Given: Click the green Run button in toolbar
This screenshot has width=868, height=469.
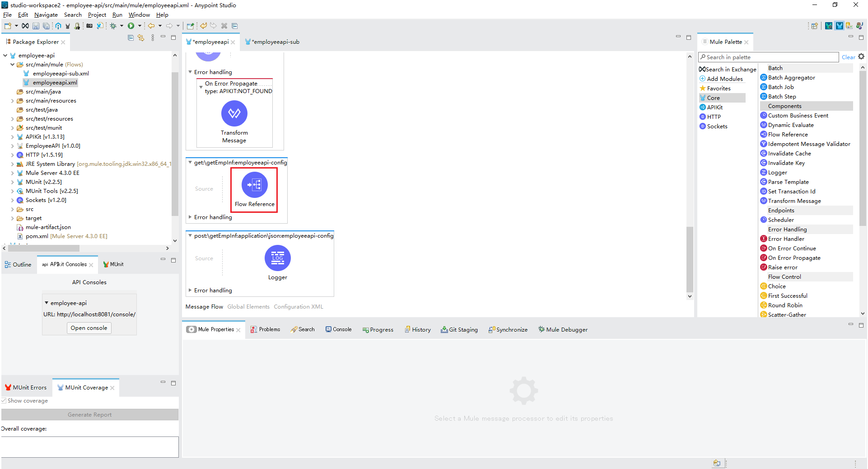Looking at the screenshot, I should (x=131, y=26).
